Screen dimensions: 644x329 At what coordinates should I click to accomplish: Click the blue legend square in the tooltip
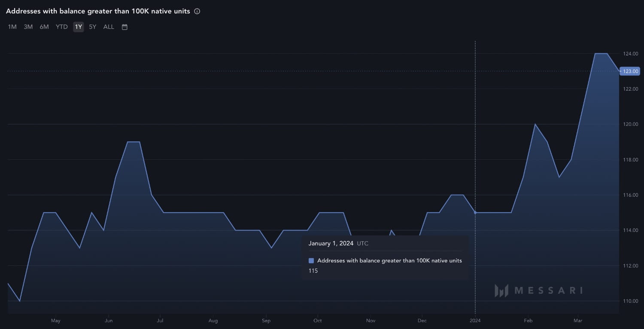click(310, 260)
